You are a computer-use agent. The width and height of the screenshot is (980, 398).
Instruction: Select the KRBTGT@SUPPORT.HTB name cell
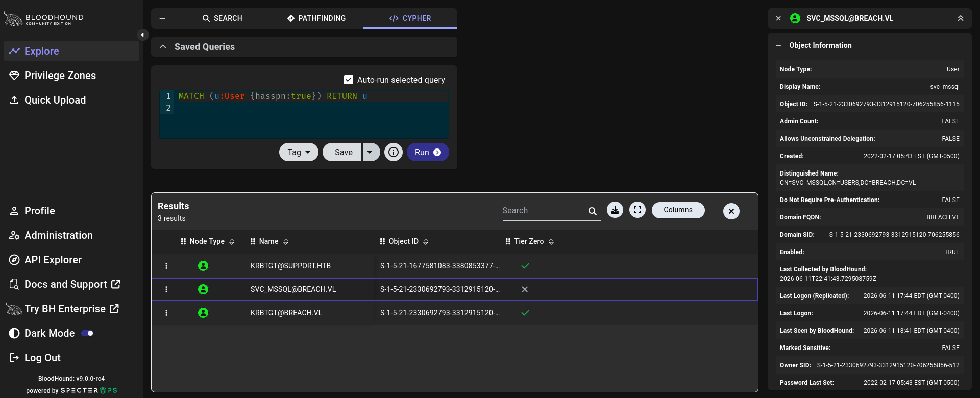coord(290,266)
